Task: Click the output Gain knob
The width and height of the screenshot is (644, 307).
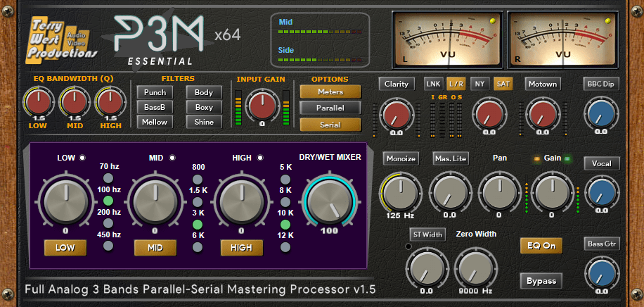Action: tap(552, 192)
